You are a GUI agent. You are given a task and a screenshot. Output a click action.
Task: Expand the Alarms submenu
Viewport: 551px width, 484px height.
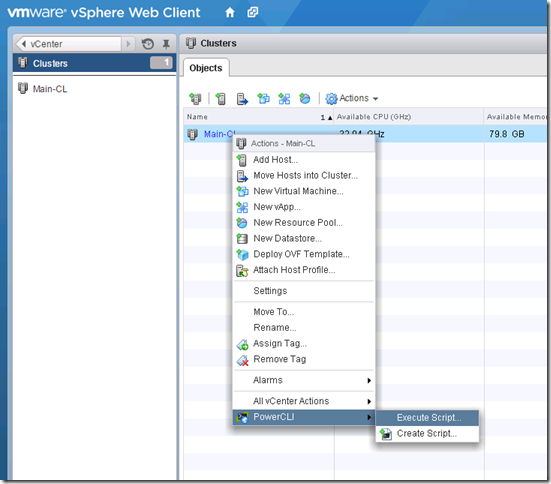click(304, 380)
